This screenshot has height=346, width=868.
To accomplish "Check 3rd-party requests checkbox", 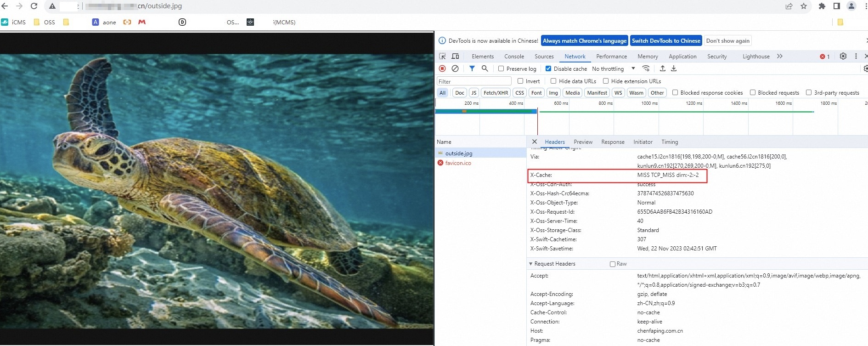I will (809, 92).
